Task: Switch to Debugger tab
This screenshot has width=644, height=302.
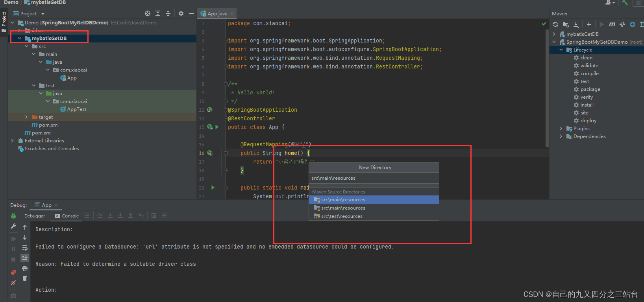Action: [x=35, y=216]
